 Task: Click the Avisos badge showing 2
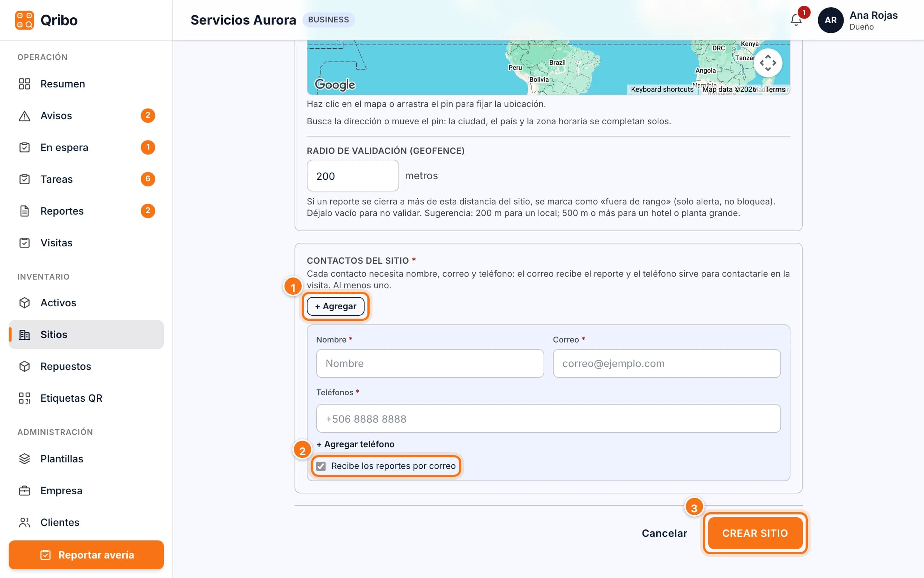click(148, 116)
